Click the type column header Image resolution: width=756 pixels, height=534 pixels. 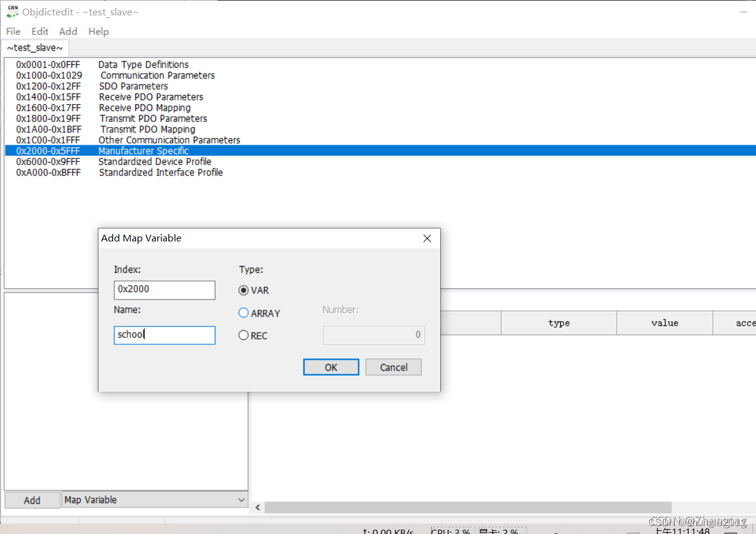coord(559,323)
